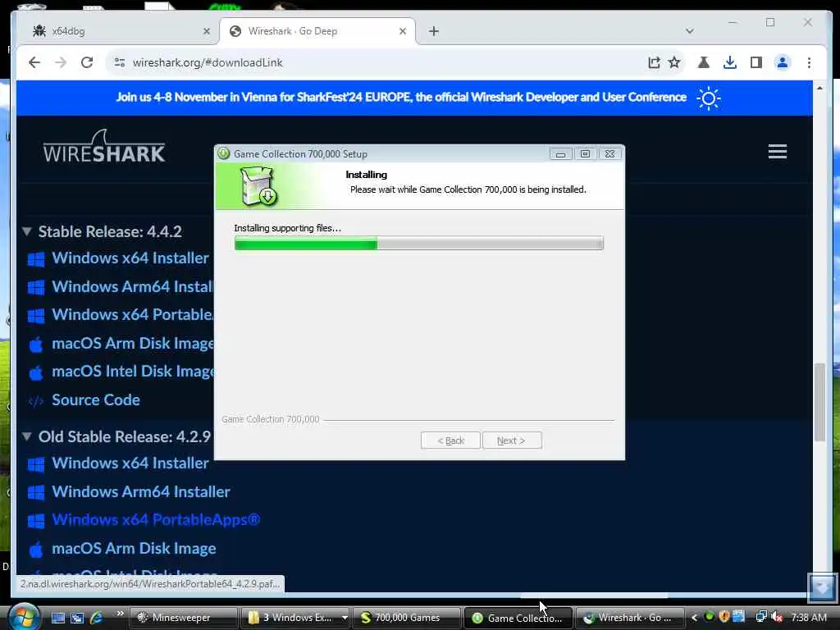Download Windows x64 Installer for 4.2.9
840x630 pixels.
pyautogui.click(x=130, y=463)
